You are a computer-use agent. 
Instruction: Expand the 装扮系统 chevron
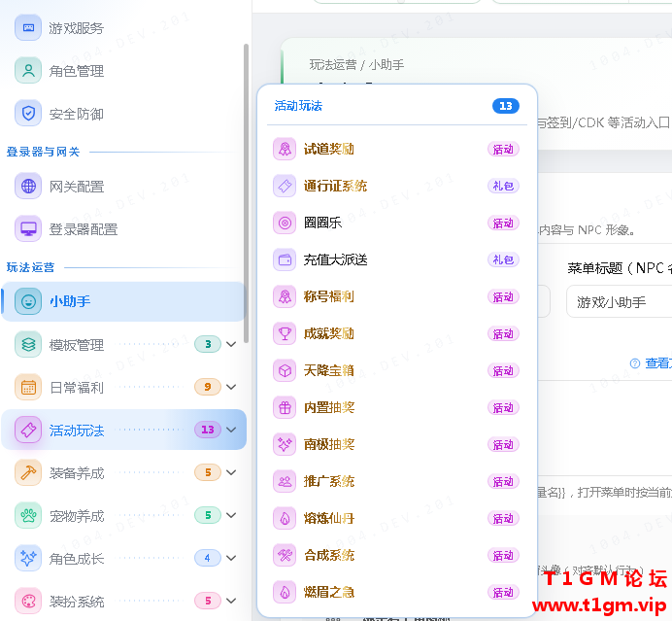coord(231,601)
